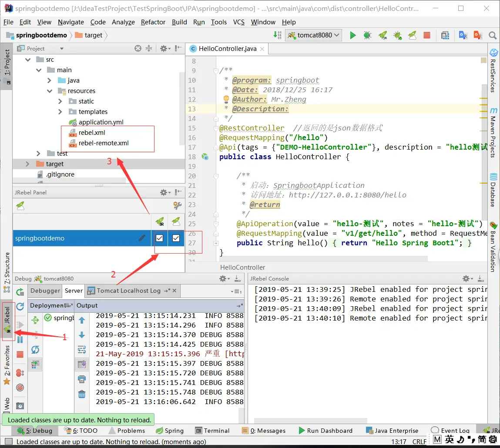This screenshot has height=448, width=500.
Task: Click the locate target icon in Project panel
Action: tap(138, 48)
